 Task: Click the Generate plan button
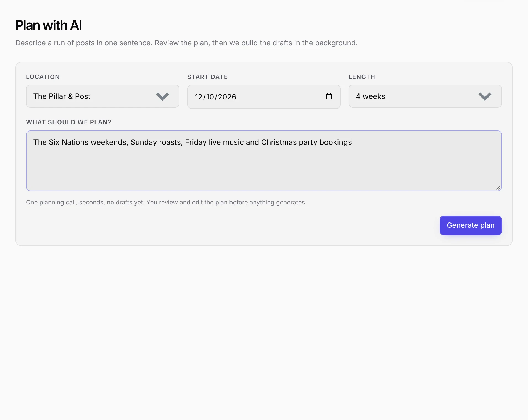pyautogui.click(x=471, y=225)
